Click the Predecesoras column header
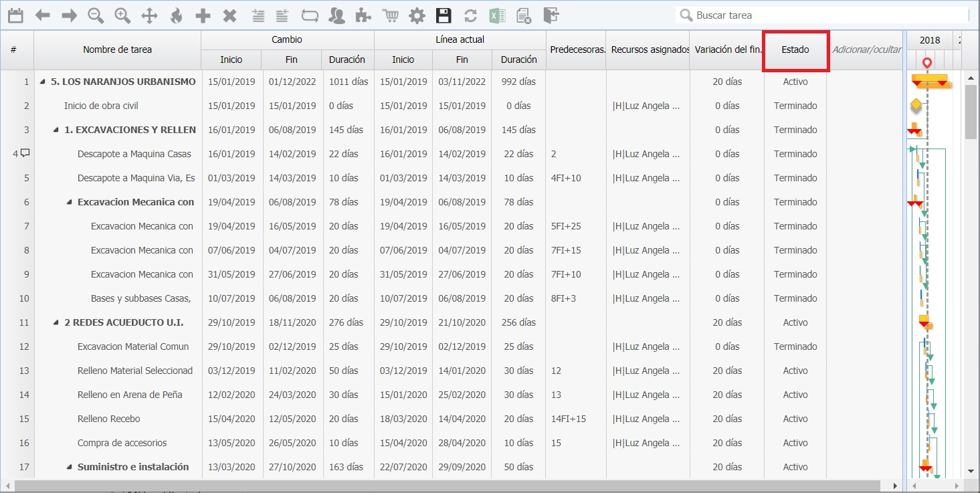Image resolution: width=980 pixels, height=493 pixels. coord(577,50)
